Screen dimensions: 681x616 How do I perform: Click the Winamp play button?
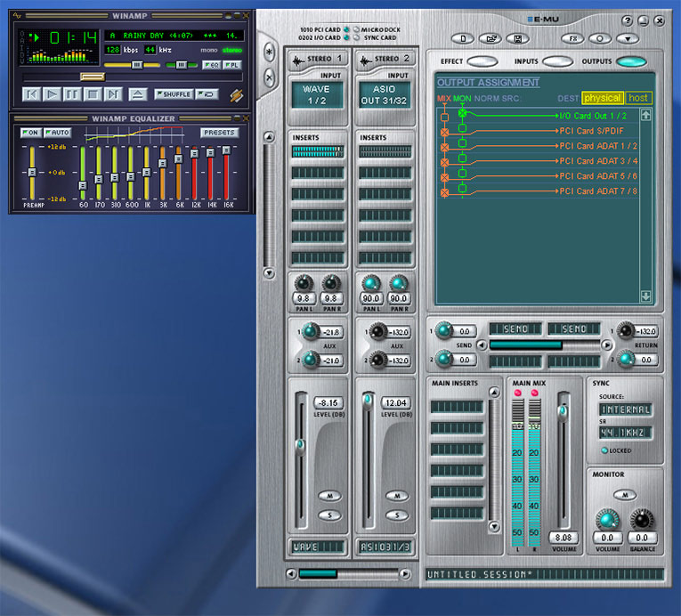(52, 93)
